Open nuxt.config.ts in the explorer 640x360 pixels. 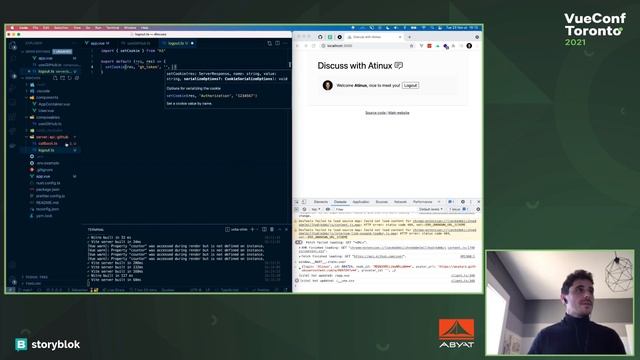pos(48,183)
